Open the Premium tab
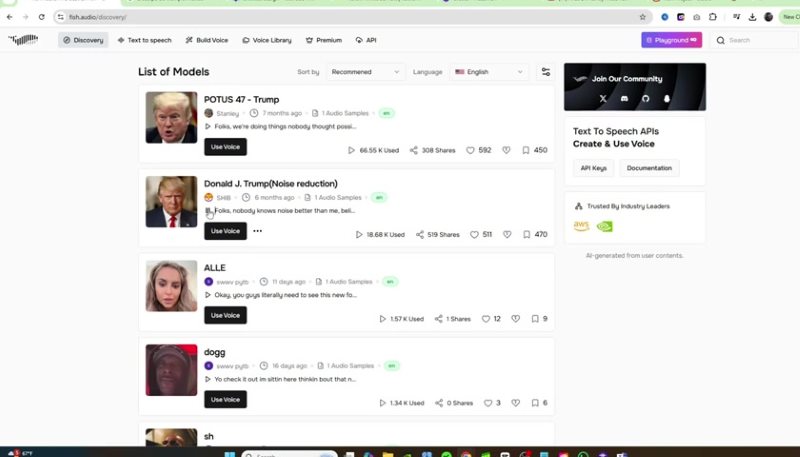 click(x=323, y=40)
